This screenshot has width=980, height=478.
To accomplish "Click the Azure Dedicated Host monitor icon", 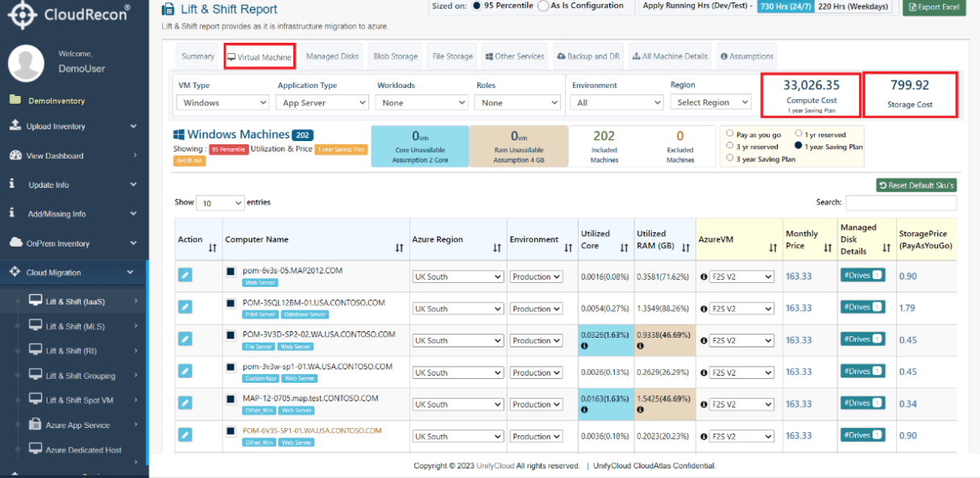I will coord(35,449).
